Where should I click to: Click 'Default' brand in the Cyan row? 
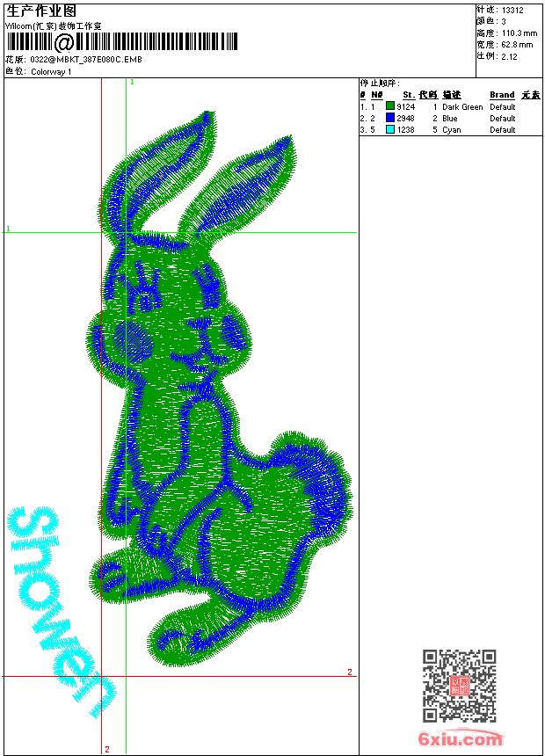click(503, 130)
